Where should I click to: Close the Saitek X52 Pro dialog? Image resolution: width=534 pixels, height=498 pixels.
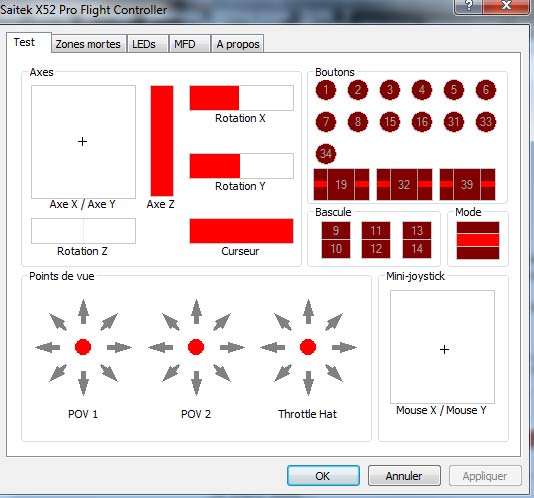click(506, 6)
